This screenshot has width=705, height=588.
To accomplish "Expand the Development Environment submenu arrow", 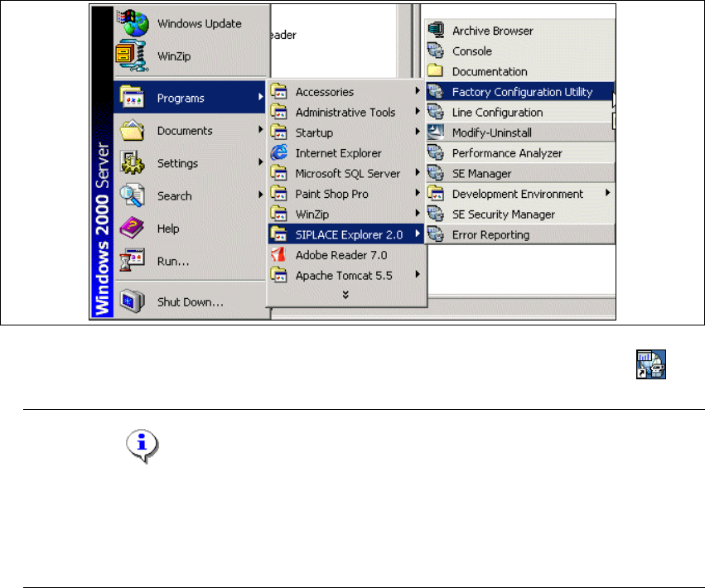I will (607, 193).
